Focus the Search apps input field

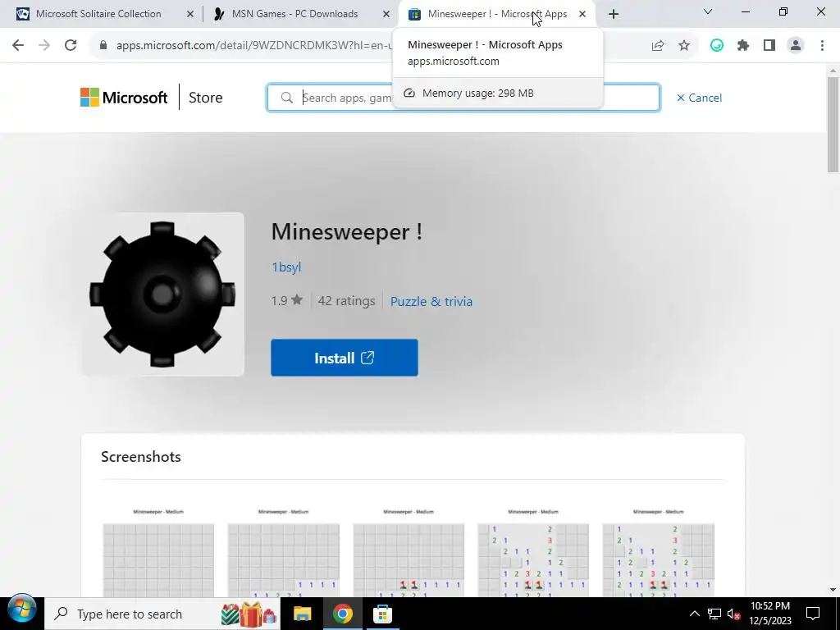coord(463,98)
